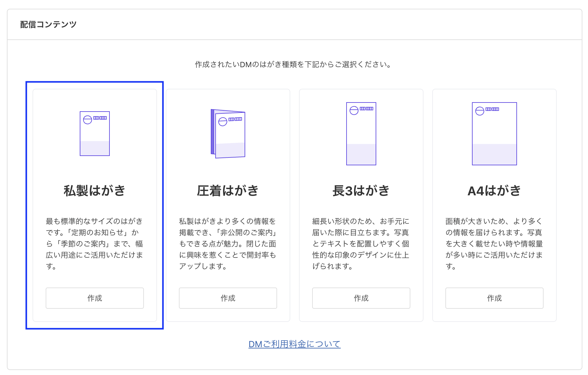The height and width of the screenshot is (375, 588).
Task: Open the DMご利用料金について link
Action: (294, 344)
